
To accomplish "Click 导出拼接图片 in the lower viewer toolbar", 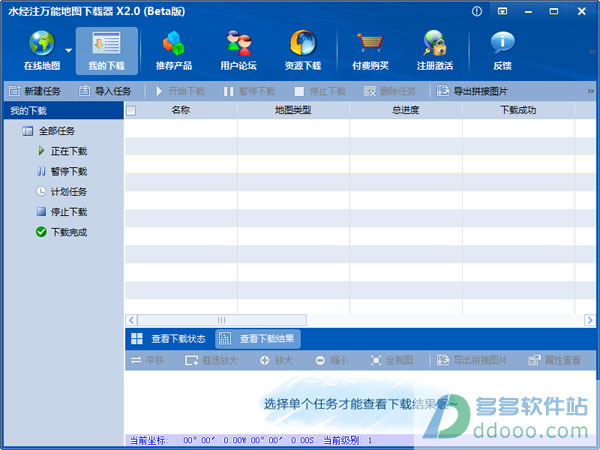I will click(472, 360).
